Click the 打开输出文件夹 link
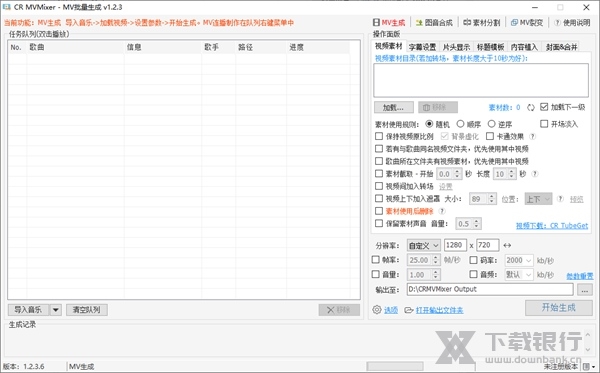 439,310
